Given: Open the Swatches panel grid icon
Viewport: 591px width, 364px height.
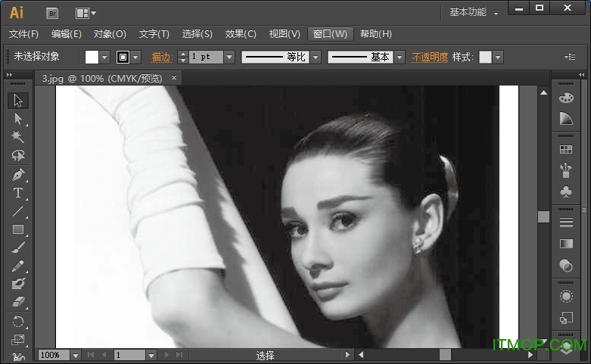Looking at the screenshot, I should [x=565, y=150].
